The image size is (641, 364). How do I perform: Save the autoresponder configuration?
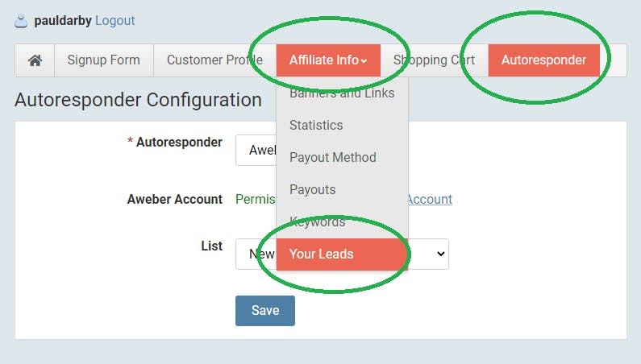tap(265, 311)
